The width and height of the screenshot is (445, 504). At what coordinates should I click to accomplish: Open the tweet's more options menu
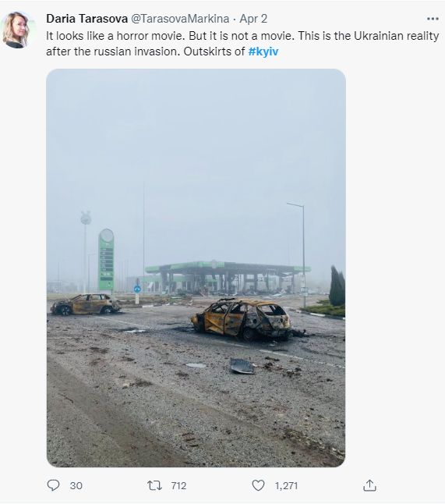(x=433, y=19)
